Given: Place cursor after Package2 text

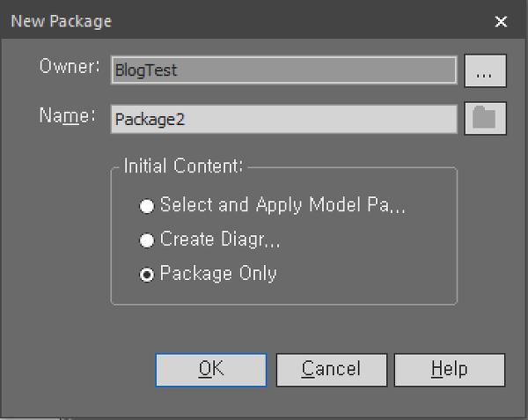Looking at the screenshot, I should pos(186,119).
